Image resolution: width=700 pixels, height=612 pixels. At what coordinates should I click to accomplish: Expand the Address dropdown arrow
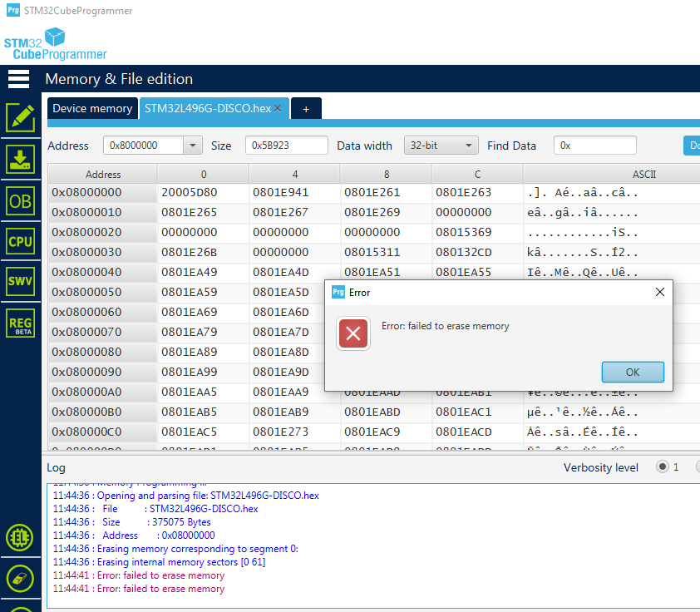tap(193, 145)
